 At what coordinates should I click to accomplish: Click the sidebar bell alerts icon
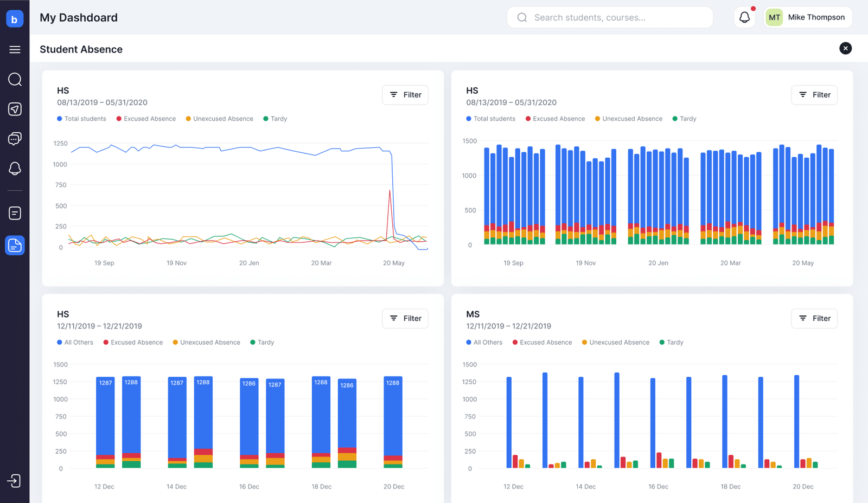pyautogui.click(x=15, y=169)
